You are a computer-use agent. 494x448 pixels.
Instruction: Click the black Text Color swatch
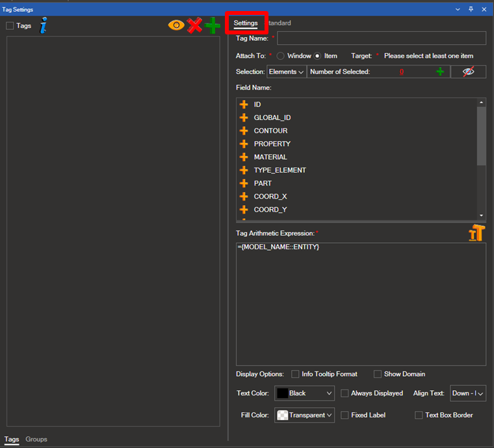282,393
